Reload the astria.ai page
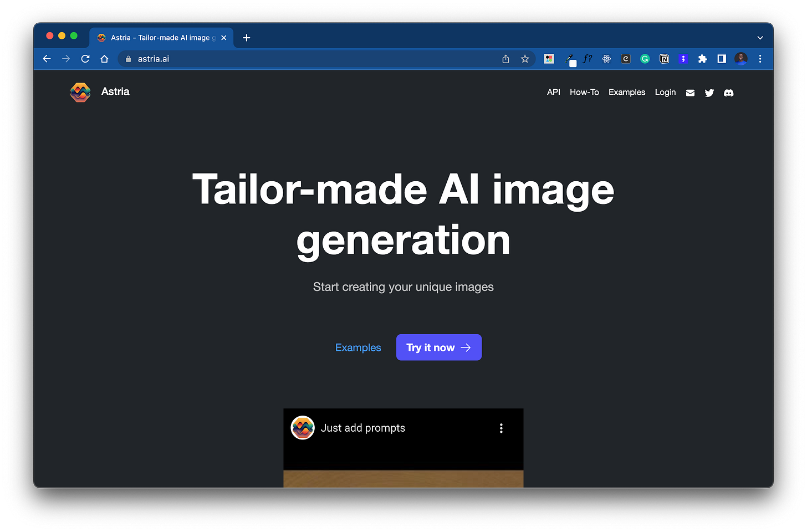This screenshot has width=807, height=532. click(x=85, y=59)
